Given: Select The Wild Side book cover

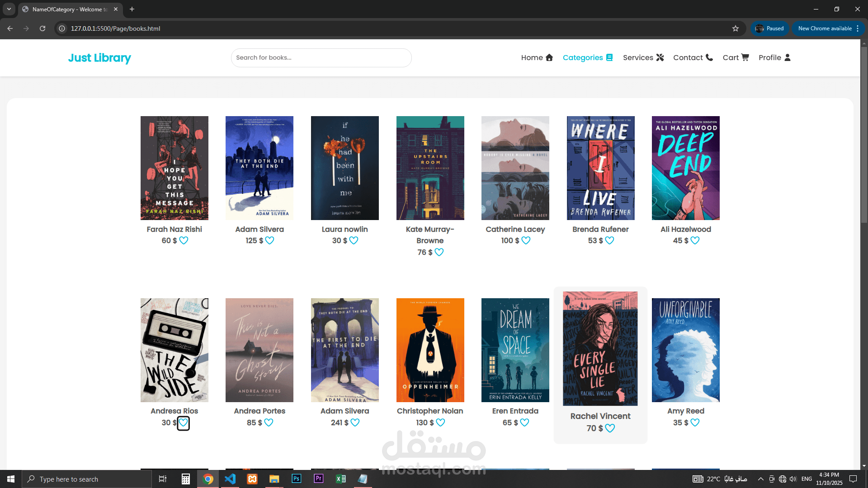Looking at the screenshot, I should 175,350.
